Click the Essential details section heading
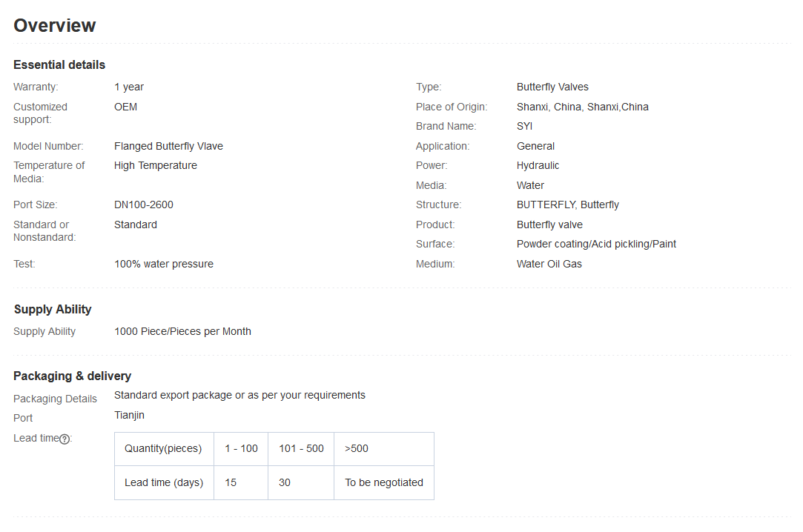This screenshot has height=532, width=803. click(59, 64)
